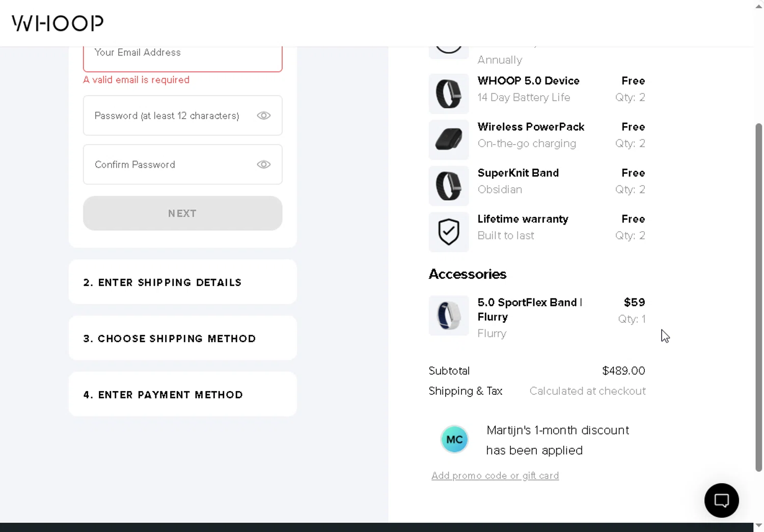Click the SuperKnit Band Obsidian image
Screen dimensions: 764x532
[x=449, y=186]
